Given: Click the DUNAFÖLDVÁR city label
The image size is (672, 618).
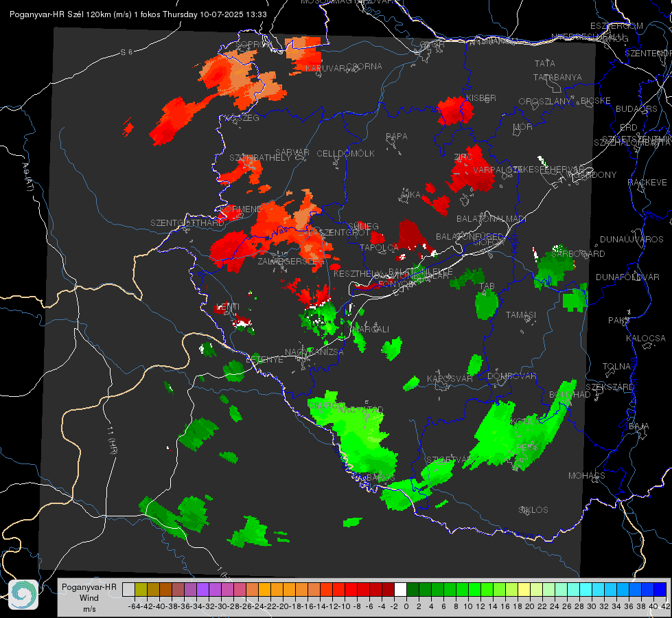Looking at the screenshot, I should (x=627, y=277).
